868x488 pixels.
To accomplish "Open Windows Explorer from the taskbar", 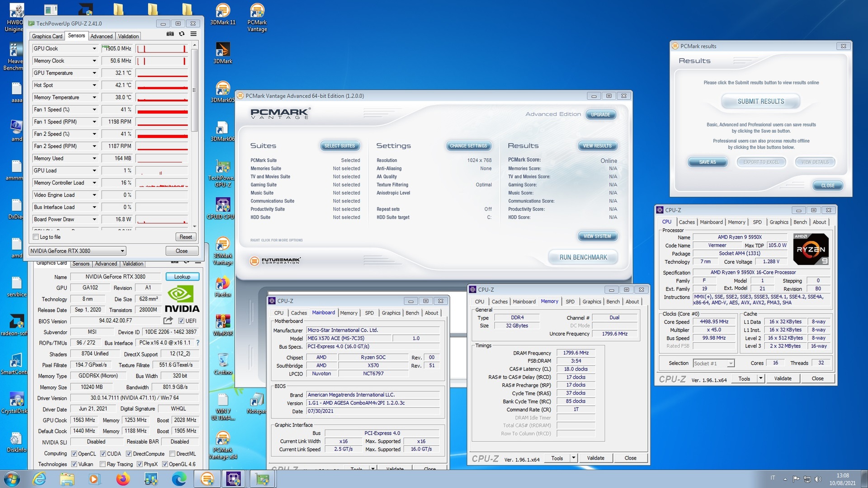I will coord(67,479).
